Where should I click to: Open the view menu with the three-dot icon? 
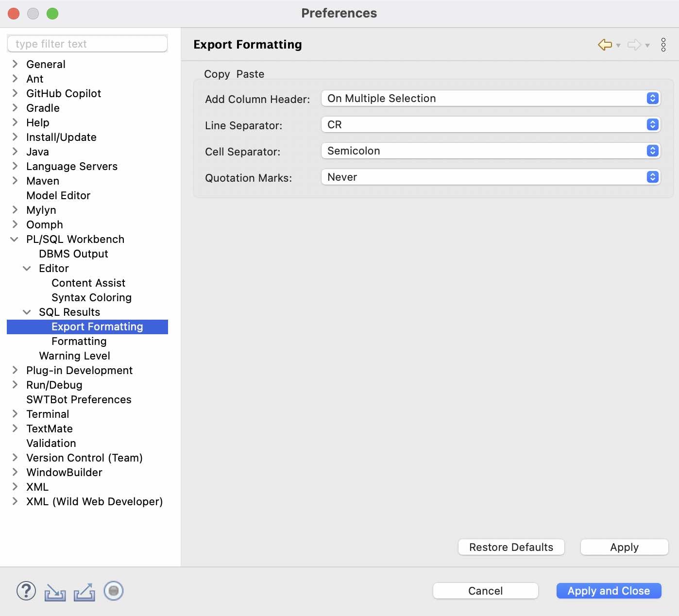663,45
